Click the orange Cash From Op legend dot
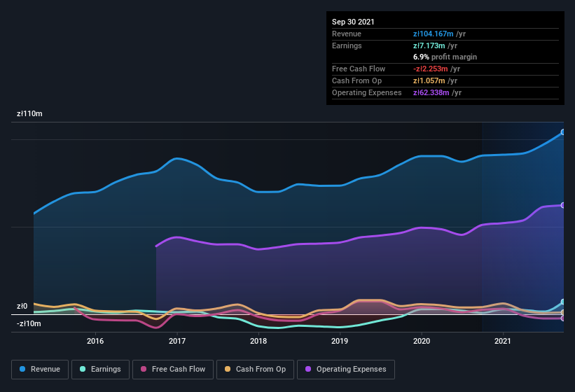Screen dimensions: 575x392 (228, 370)
